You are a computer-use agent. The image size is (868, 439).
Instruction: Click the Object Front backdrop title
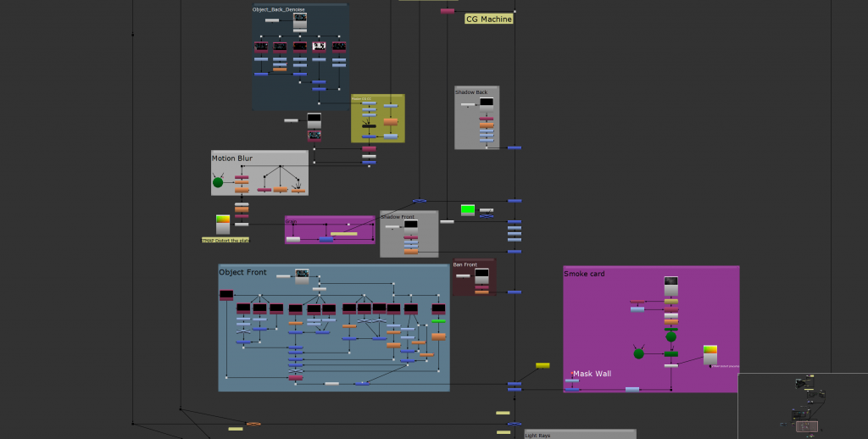pos(242,272)
